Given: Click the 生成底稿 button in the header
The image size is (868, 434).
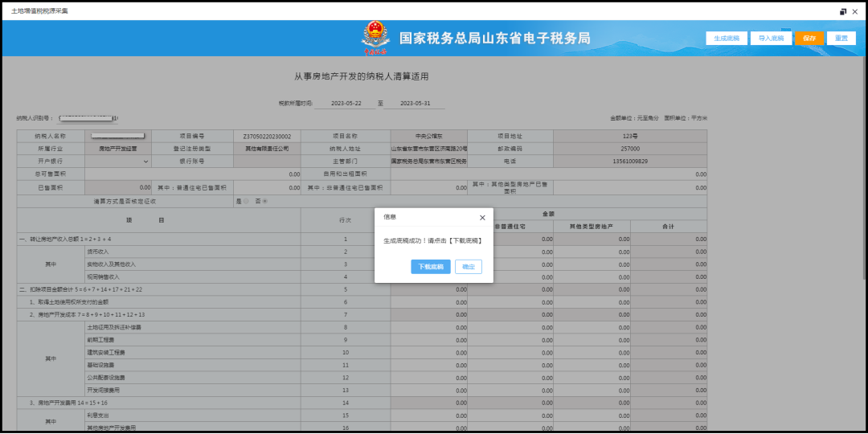Looking at the screenshot, I should pyautogui.click(x=727, y=39).
